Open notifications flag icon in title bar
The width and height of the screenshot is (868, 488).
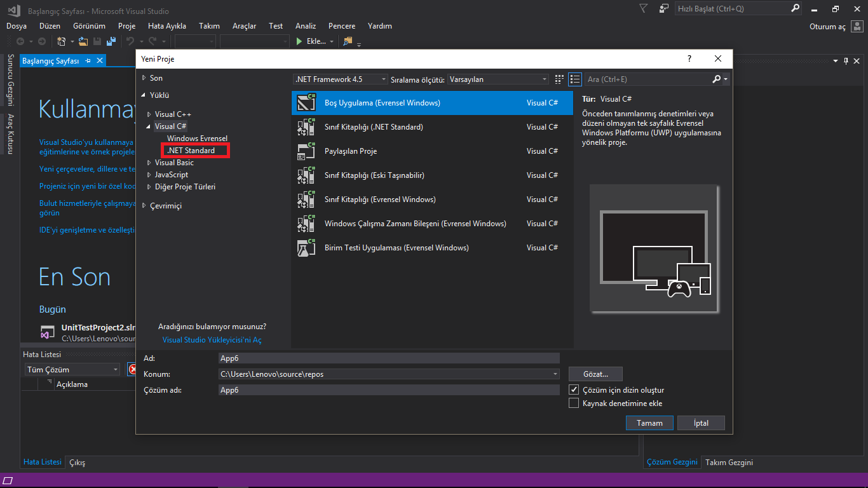coord(644,8)
